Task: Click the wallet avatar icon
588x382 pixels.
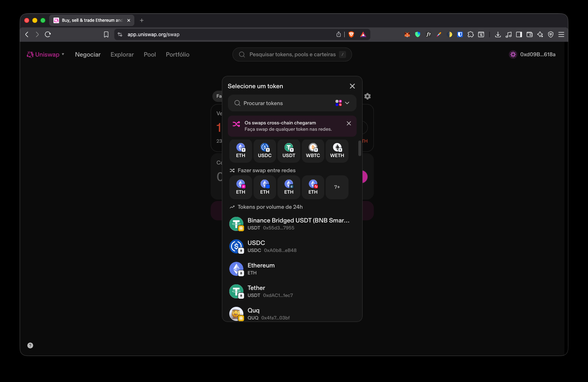Action: coord(513,54)
